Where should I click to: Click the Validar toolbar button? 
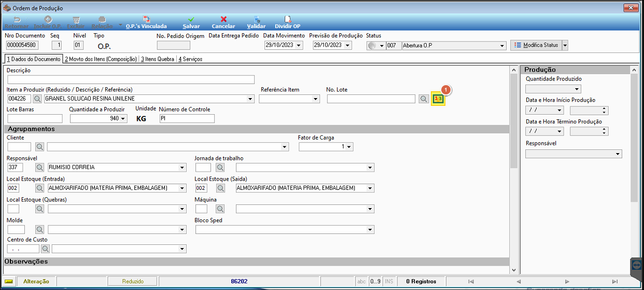pos(256,22)
